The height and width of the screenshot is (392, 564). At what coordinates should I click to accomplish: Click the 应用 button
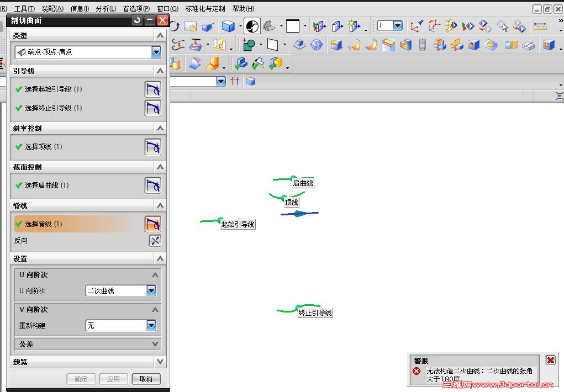113,379
